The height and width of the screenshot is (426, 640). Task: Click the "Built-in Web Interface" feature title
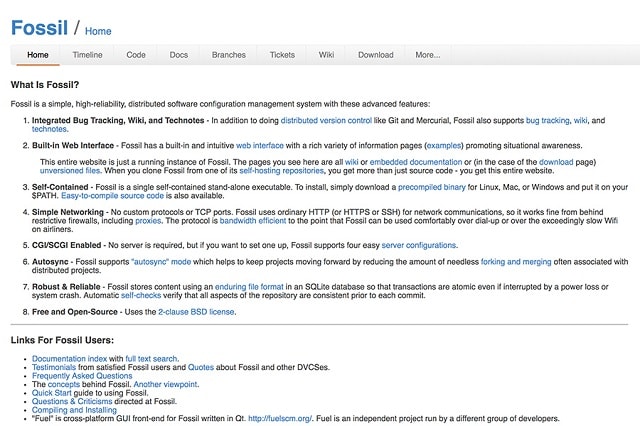click(73, 145)
